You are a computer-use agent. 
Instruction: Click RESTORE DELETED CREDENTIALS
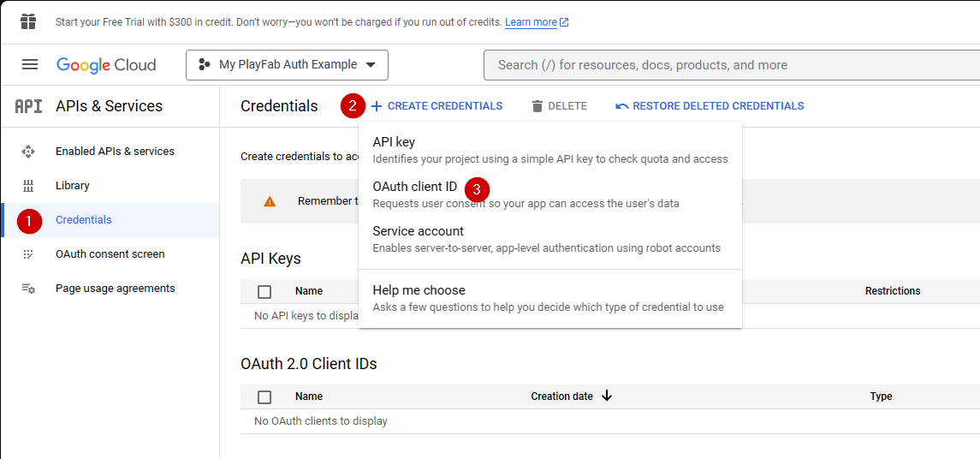point(710,106)
